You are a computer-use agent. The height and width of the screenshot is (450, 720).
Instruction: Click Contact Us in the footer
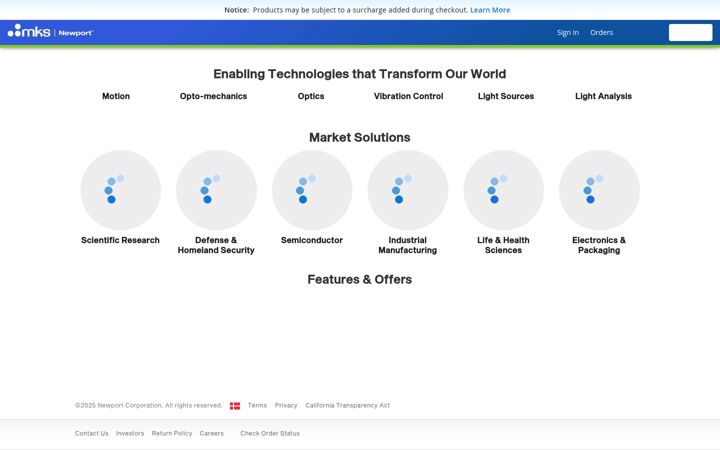92,433
